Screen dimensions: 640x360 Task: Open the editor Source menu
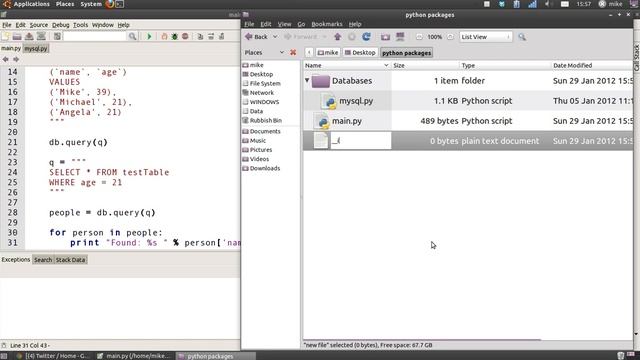pos(38,25)
